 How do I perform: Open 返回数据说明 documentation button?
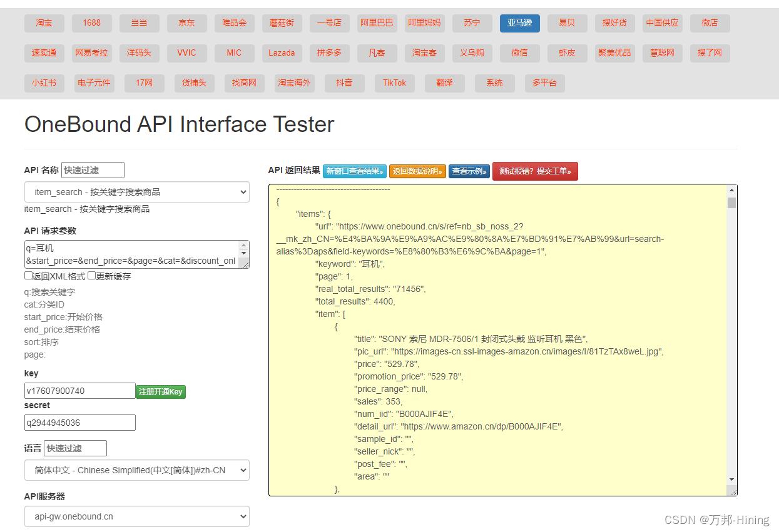pyautogui.click(x=417, y=171)
